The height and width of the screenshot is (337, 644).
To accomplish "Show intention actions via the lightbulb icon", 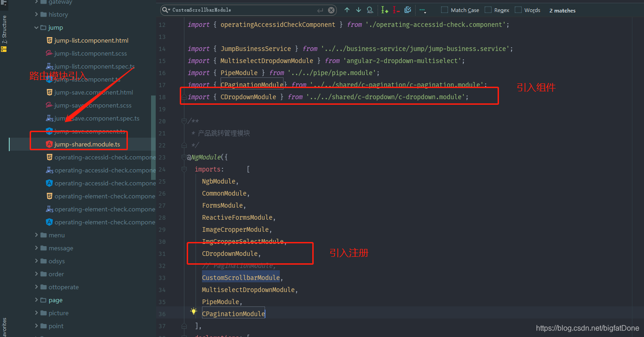I will (194, 312).
